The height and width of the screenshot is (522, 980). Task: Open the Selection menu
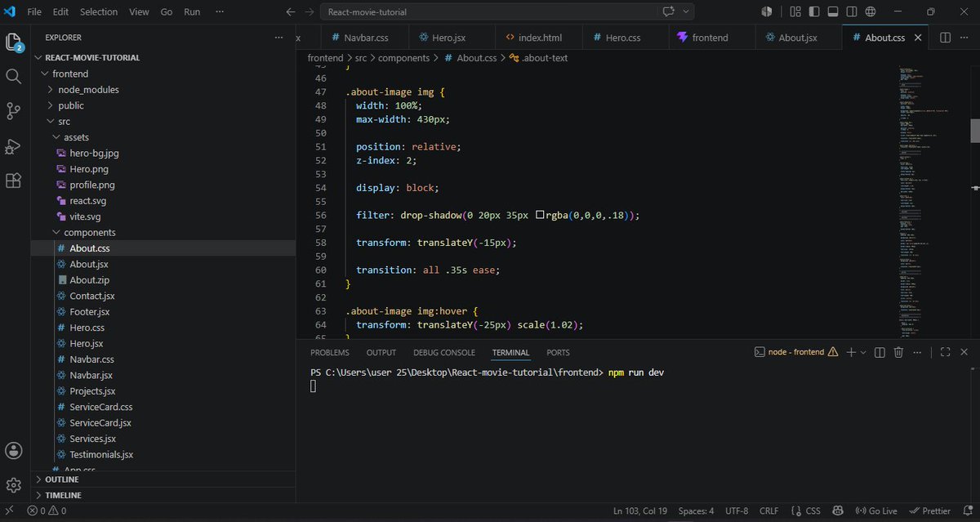tap(99, 12)
